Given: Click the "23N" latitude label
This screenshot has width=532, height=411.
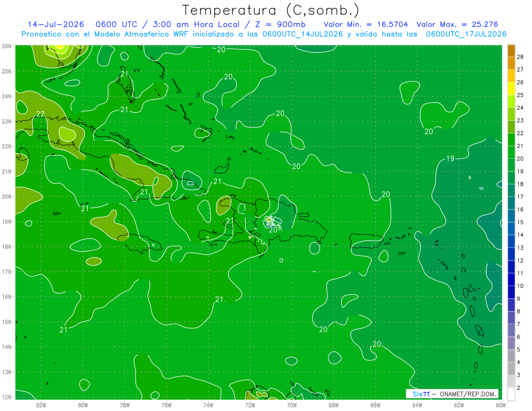Looking at the screenshot, I should 7,121.
